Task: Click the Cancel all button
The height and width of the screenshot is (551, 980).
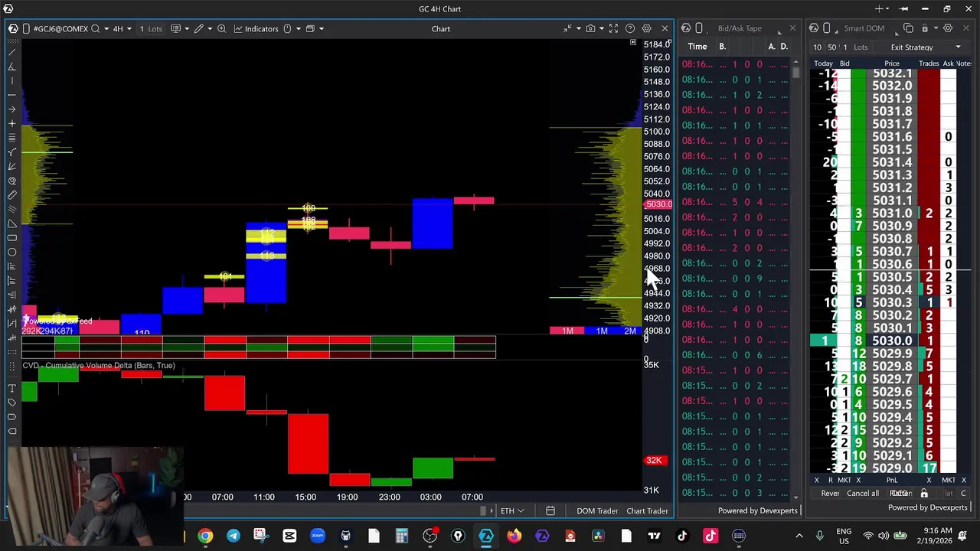Action: click(863, 494)
